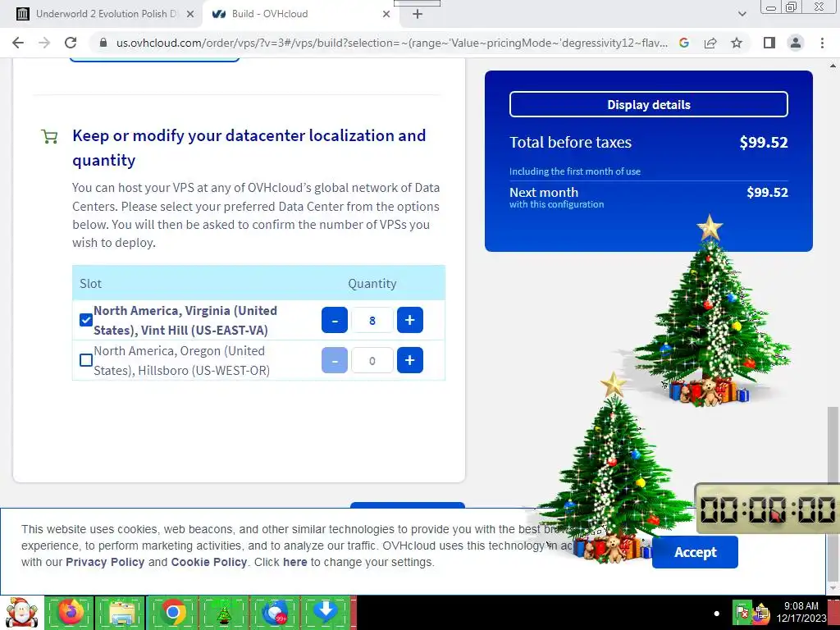840x630 pixels.
Task: Open Santa start button on taskbar
Action: (21, 613)
